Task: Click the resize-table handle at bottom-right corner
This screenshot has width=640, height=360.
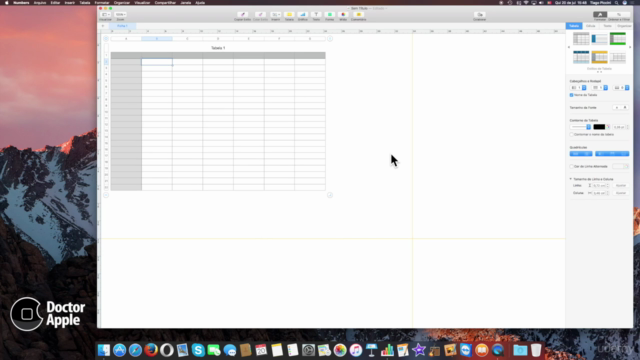Action: 330,195
